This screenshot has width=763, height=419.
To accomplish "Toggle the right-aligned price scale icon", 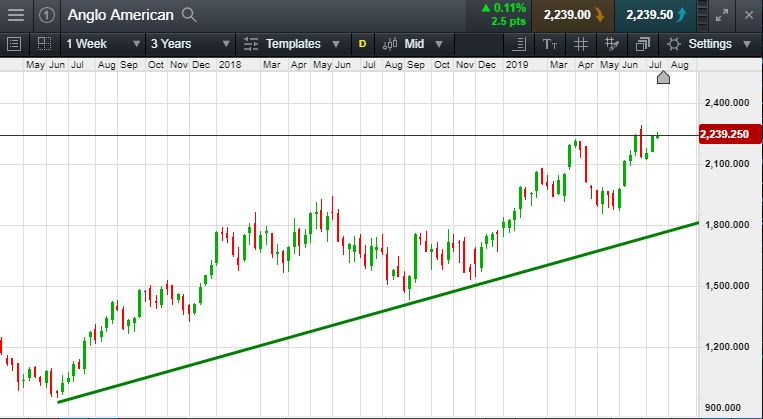I will click(x=518, y=44).
